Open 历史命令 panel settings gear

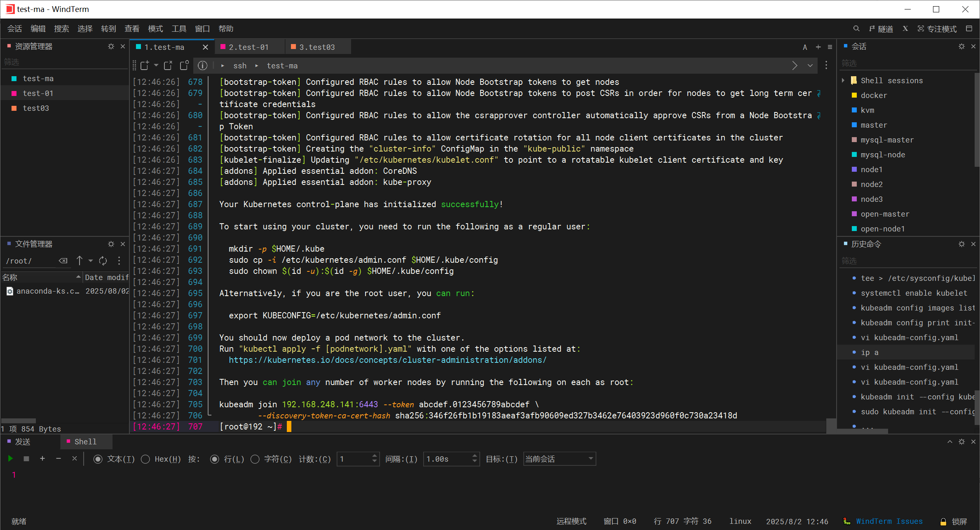point(961,244)
